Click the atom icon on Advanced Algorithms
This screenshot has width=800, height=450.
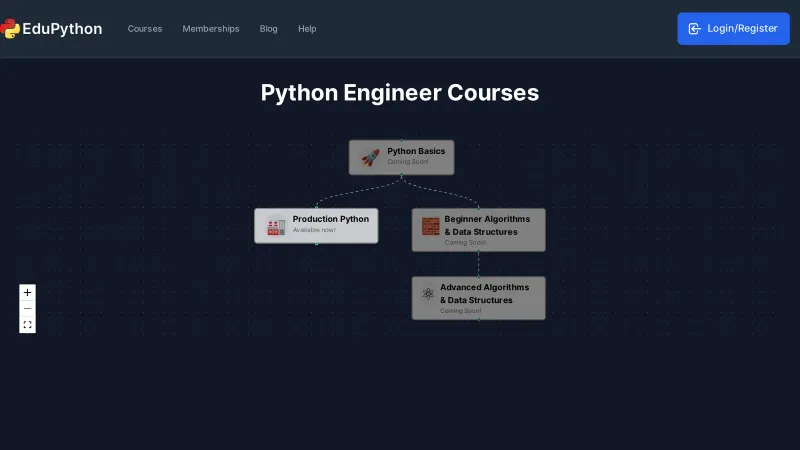[x=428, y=294]
